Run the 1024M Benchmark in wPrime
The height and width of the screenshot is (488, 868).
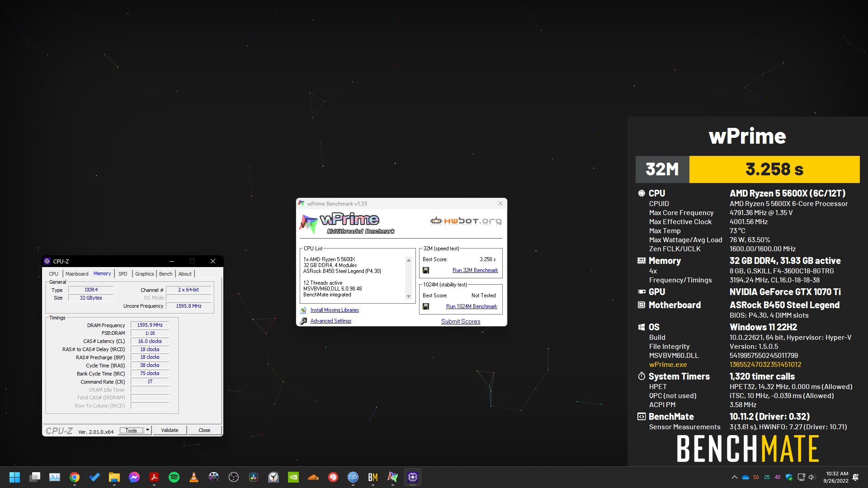(x=472, y=306)
